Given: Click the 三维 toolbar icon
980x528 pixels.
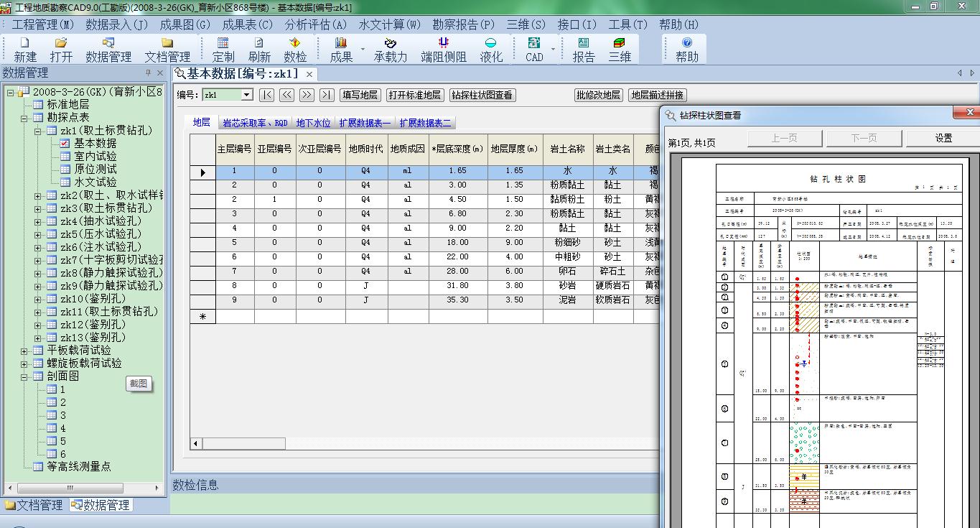Looking at the screenshot, I should click(x=620, y=50).
